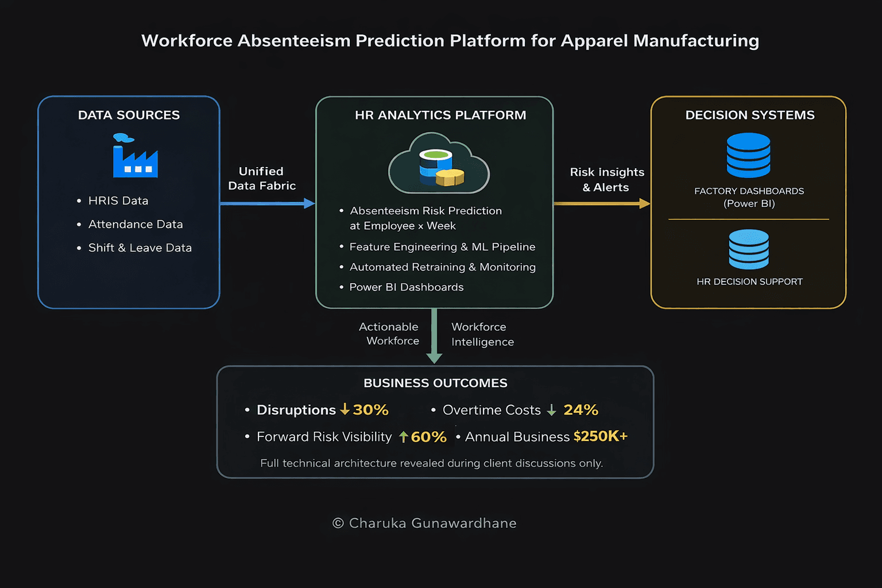
Task: Click the database icon above HR Decision Support
Action: point(749,249)
